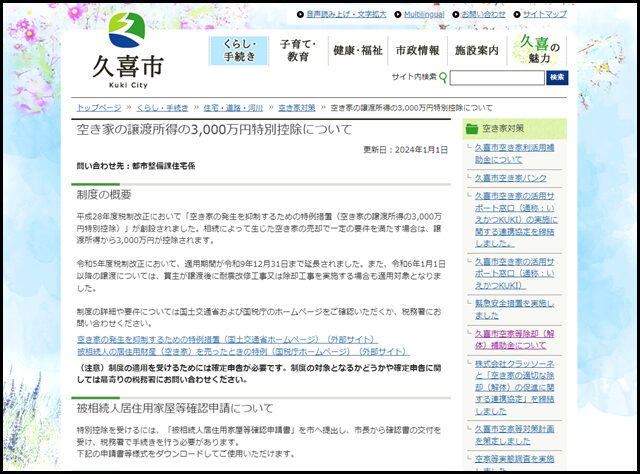Click the 更新日:2024年1月1日 text
Image resolution: width=640 pixels, height=474 pixels.
(405, 150)
